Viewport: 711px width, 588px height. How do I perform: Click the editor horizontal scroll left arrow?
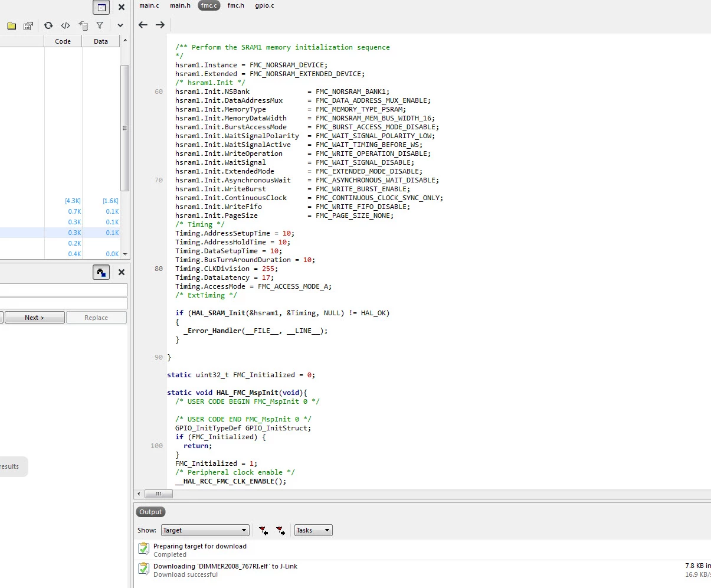click(x=139, y=494)
